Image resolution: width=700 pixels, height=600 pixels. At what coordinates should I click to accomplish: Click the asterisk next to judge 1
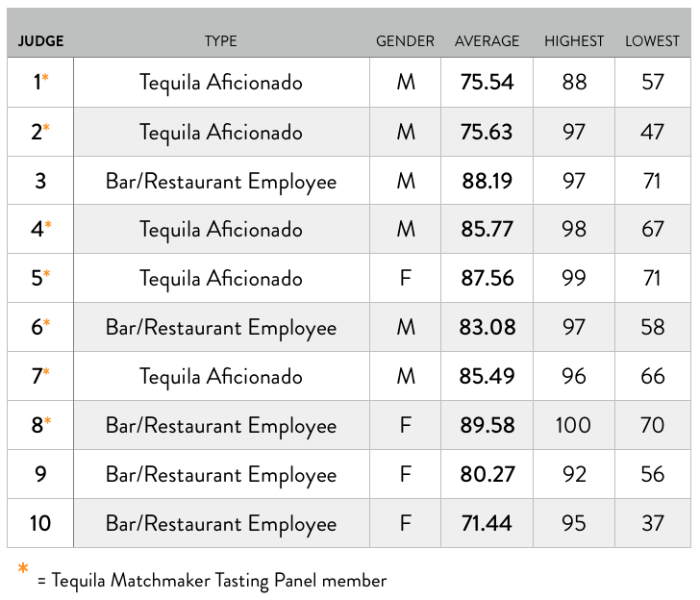[x=45, y=78]
